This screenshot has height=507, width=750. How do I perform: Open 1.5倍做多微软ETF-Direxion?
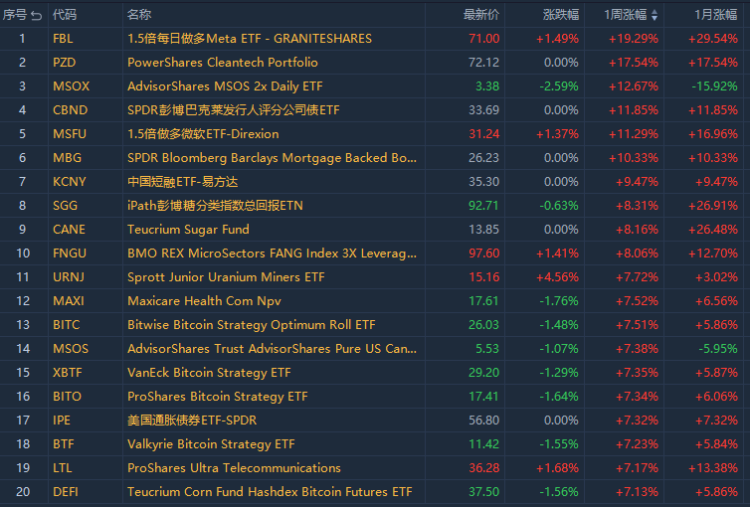(x=203, y=134)
